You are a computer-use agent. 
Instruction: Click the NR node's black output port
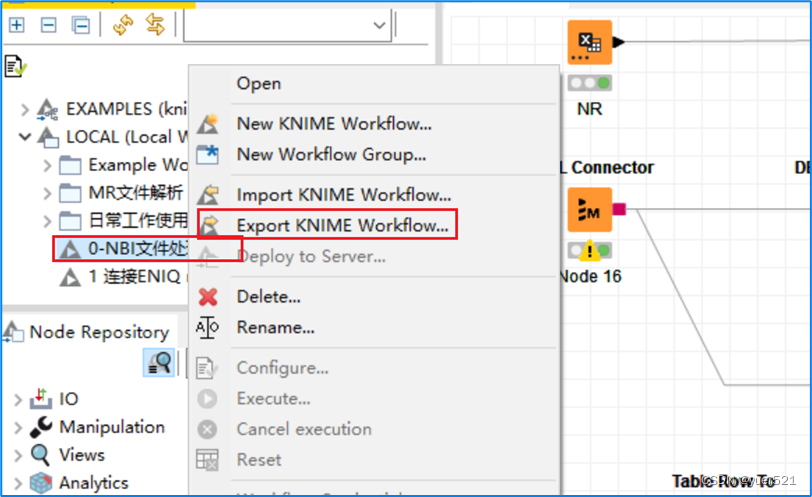[618, 42]
